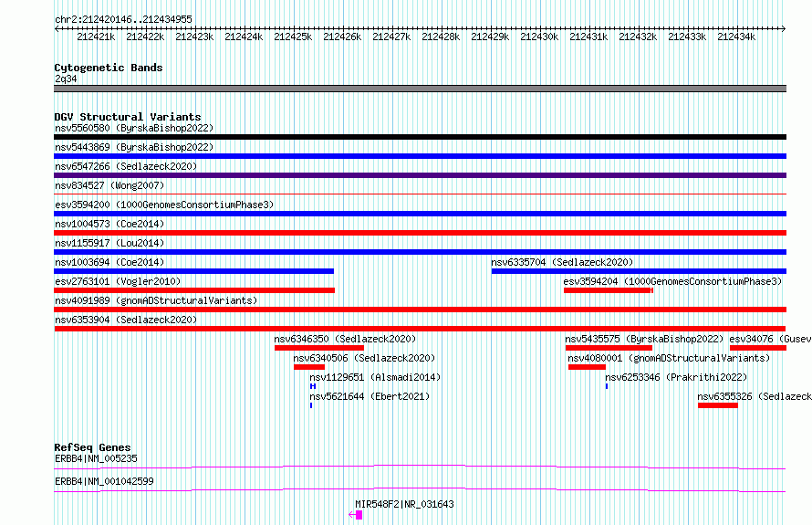
Task: Open nsv5621644 (Ebert2021) label
Action: [x=370, y=396]
